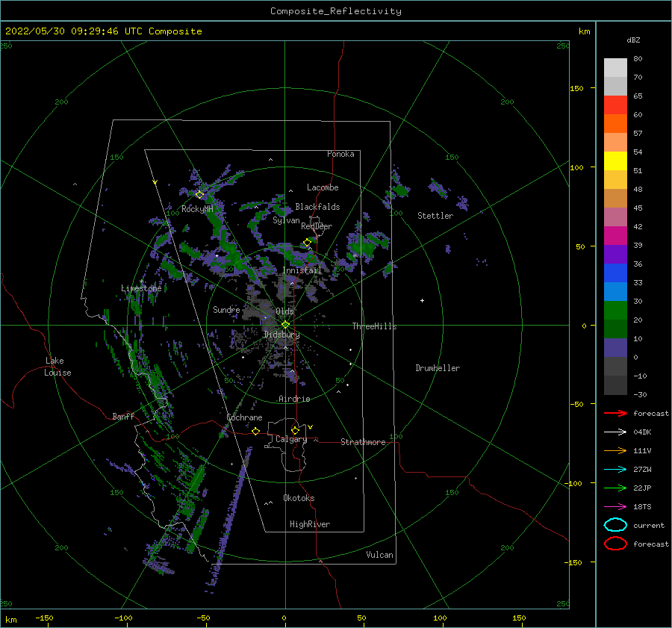Click the Composite_Reflectivity title
The height and width of the screenshot is (628, 672).
point(336,11)
